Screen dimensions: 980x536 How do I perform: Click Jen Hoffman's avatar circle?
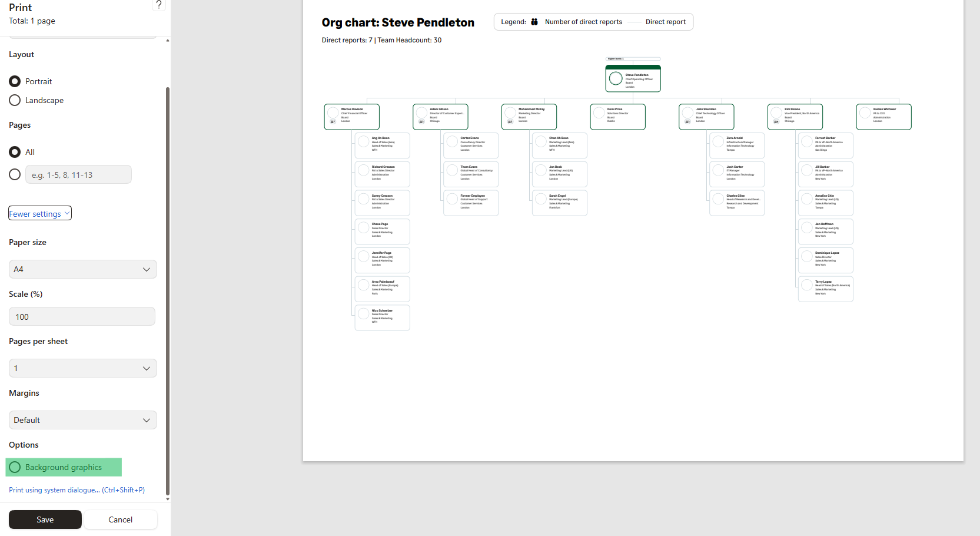[807, 227]
